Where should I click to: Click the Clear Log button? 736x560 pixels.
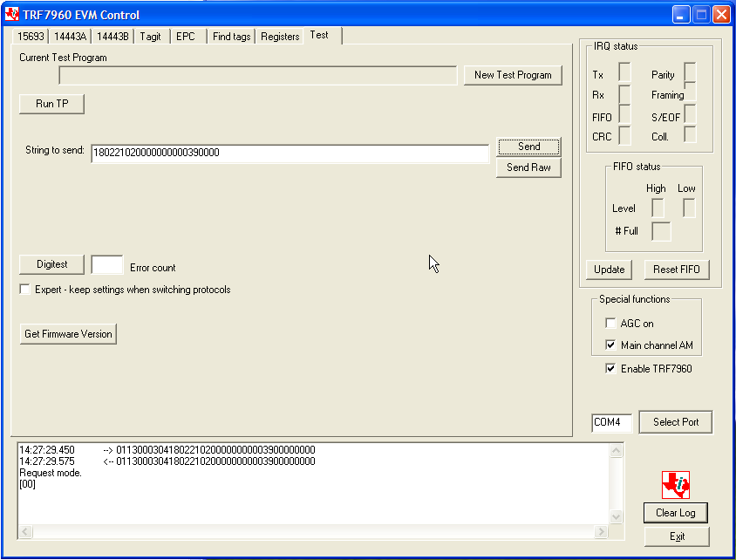pos(676,513)
